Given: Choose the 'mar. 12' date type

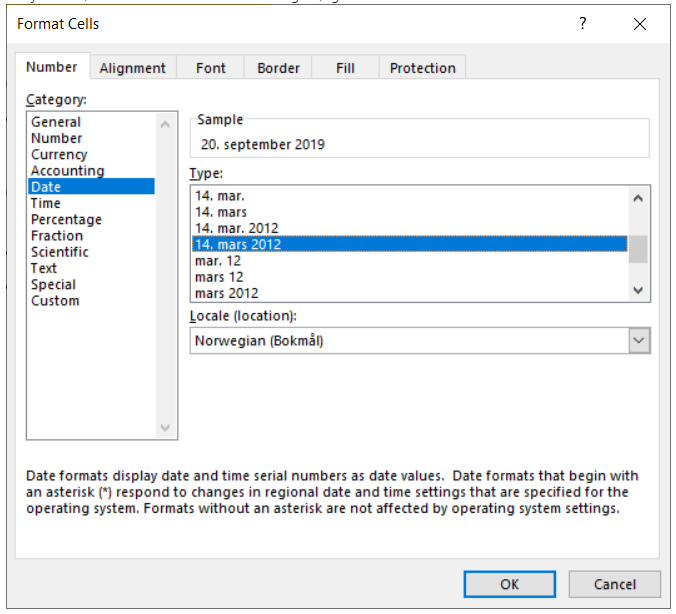Looking at the screenshot, I should point(217,261).
